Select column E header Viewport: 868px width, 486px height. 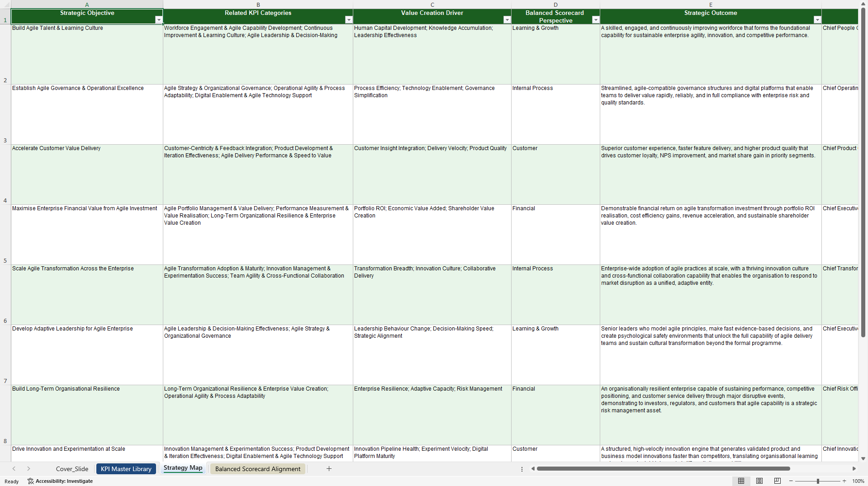click(x=711, y=5)
